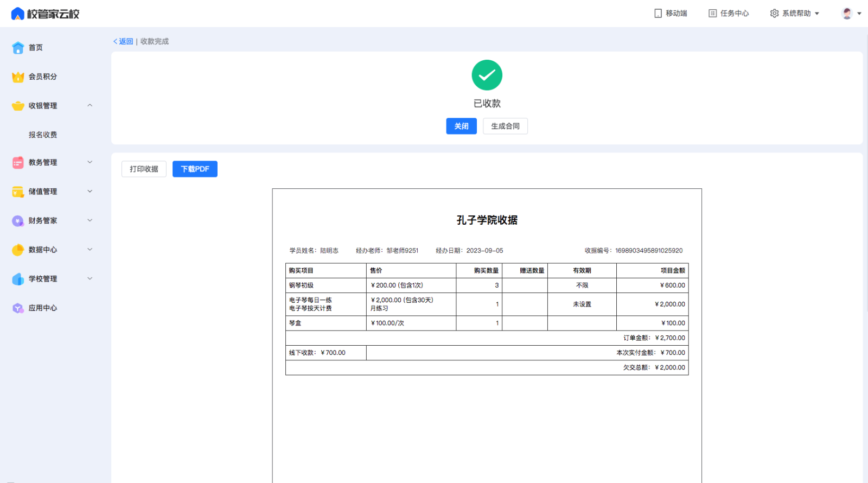The image size is (868, 483).
Task: Click the 储值管理 wallet icon
Action: click(18, 192)
